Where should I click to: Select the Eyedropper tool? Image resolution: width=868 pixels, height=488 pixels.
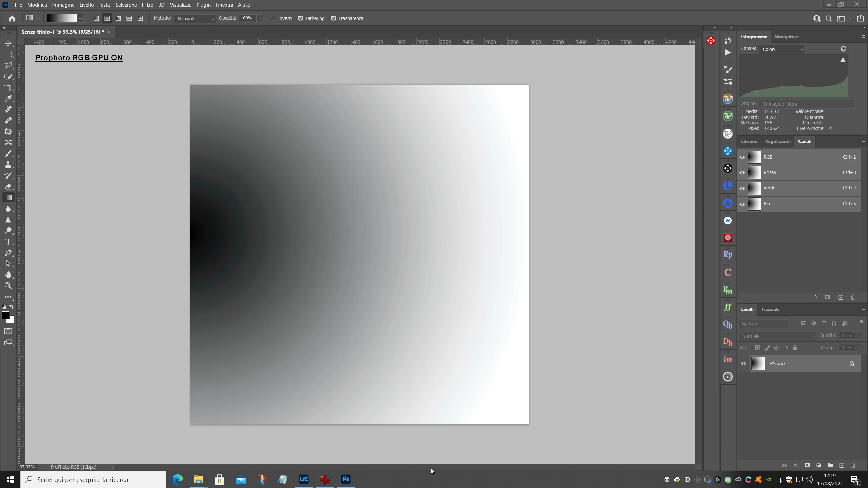[8, 99]
